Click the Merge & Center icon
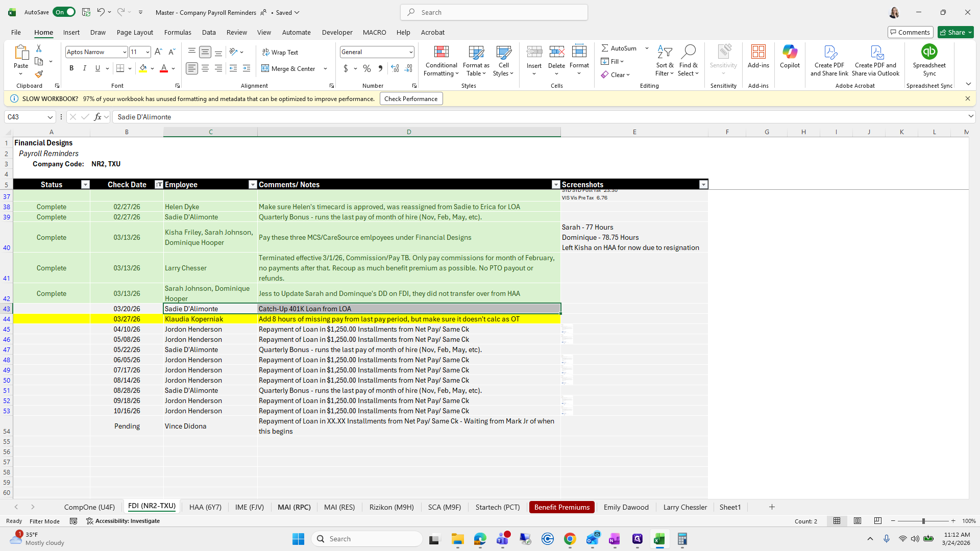The width and height of the screenshot is (980, 551). 265,68
